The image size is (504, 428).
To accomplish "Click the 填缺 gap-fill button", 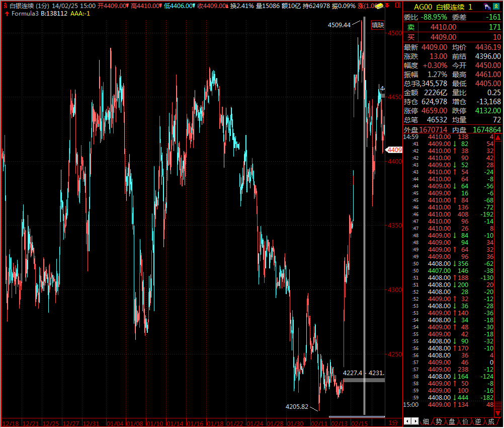I will 378,25.
